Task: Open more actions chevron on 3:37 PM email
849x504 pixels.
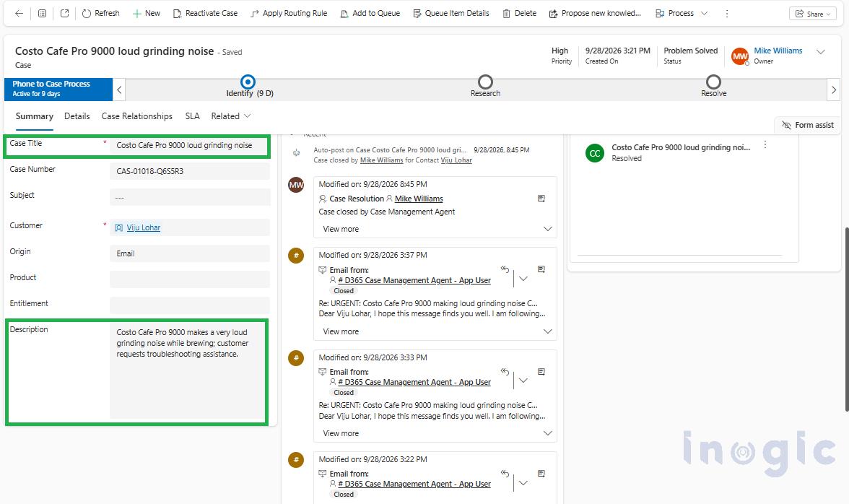Action: coord(523,279)
